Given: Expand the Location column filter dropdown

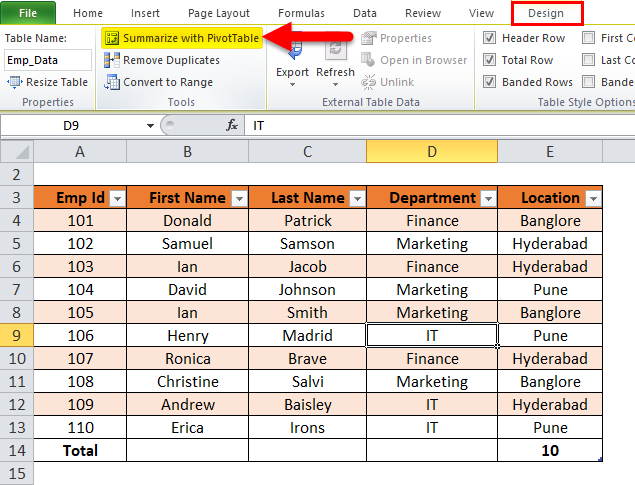Looking at the screenshot, I should click(593, 198).
